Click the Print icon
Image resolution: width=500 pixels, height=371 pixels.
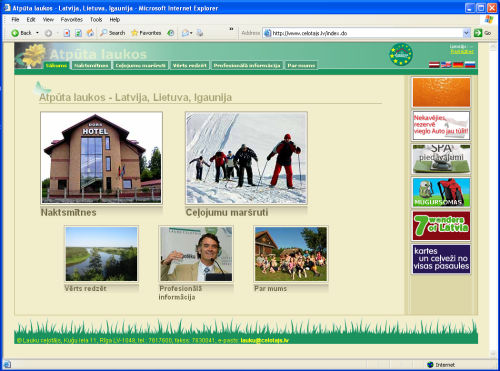[200, 33]
